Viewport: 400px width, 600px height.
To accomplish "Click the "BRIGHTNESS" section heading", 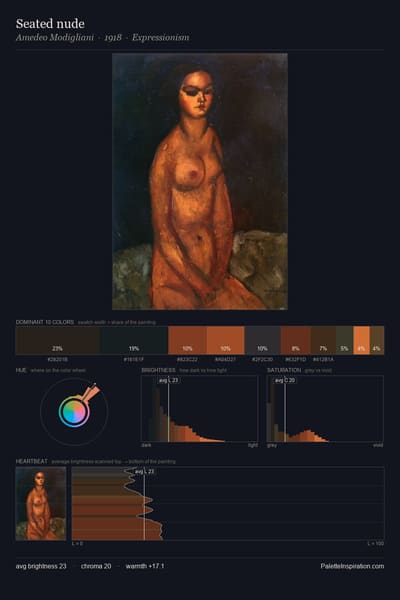I will (158, 370).
